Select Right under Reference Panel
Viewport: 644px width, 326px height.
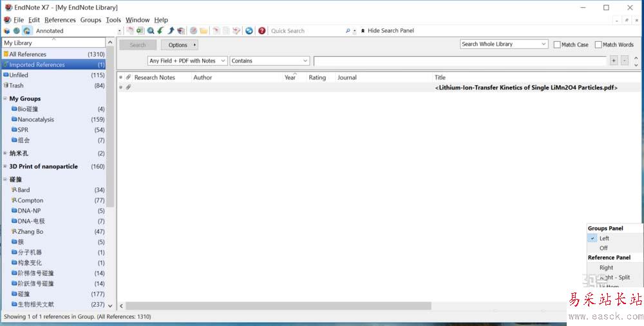[606, 267]
